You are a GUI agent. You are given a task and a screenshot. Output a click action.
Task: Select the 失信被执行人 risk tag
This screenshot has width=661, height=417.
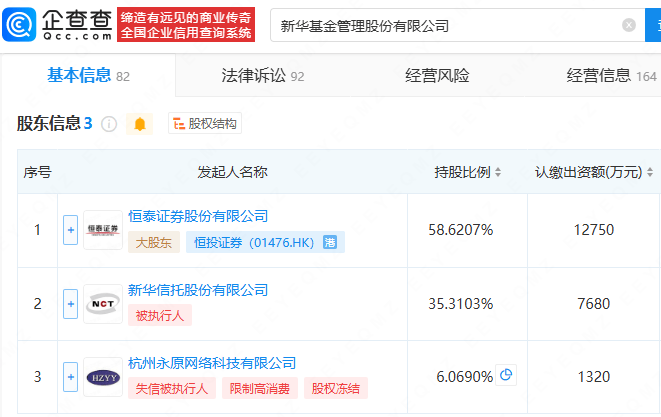pos(172,388)
